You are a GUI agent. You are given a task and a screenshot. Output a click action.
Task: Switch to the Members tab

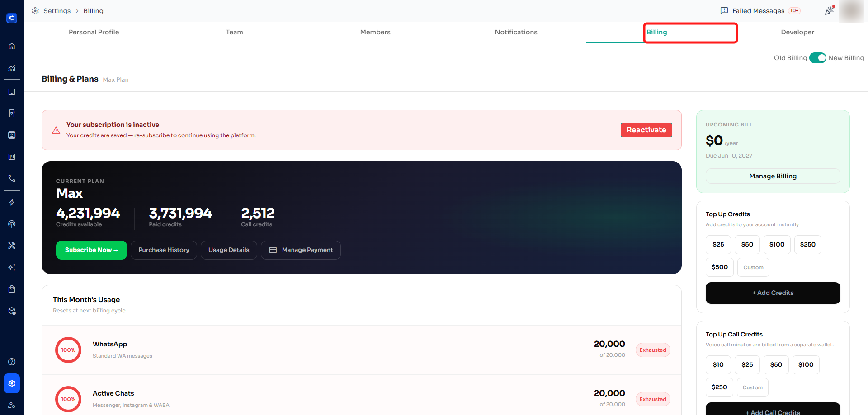(375, 32)
